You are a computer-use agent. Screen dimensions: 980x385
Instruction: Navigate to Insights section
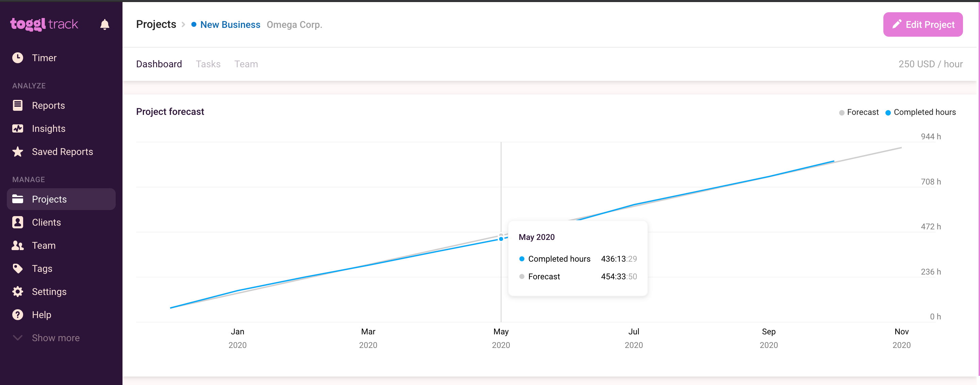[49, 128]
